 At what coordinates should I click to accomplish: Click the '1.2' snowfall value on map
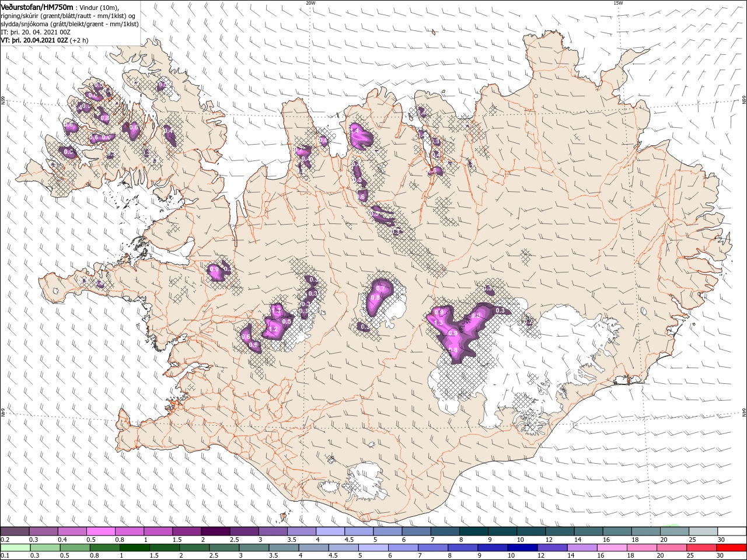coord(273,329)
